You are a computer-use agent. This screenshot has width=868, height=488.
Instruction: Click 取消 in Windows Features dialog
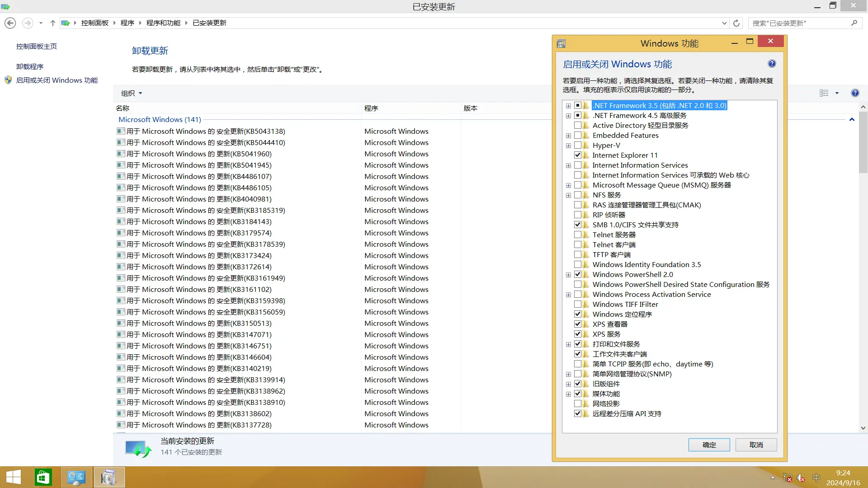756,445
